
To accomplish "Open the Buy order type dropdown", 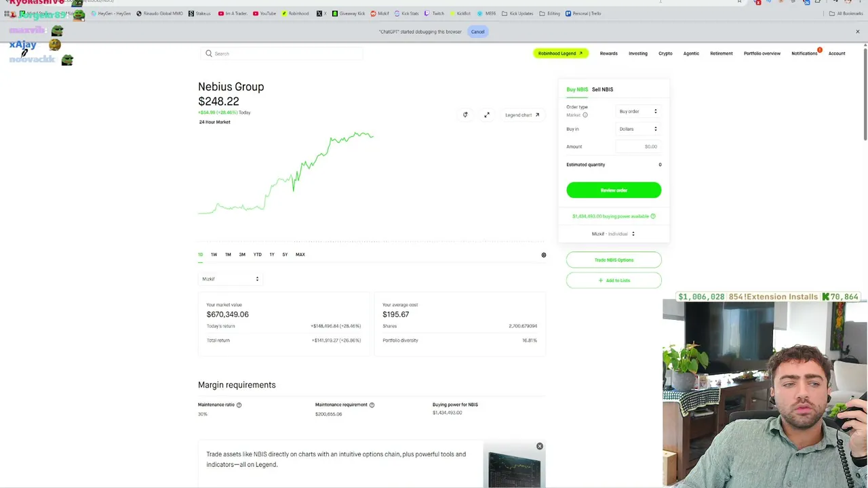I will [637, 111].
